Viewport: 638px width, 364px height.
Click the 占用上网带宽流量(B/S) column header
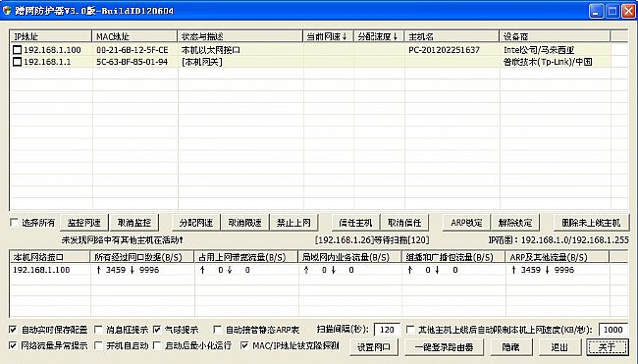tap(246, 257)
